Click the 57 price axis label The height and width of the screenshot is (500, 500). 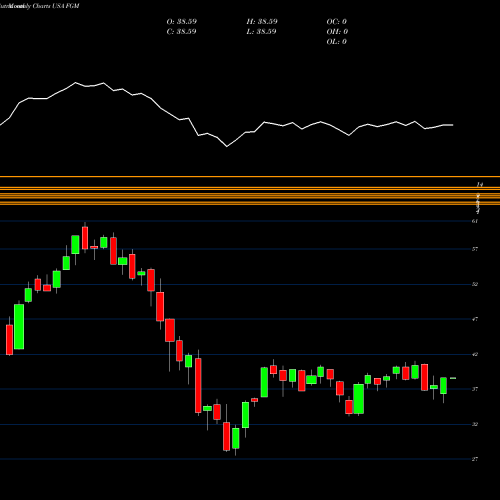(x=475, y=249)
